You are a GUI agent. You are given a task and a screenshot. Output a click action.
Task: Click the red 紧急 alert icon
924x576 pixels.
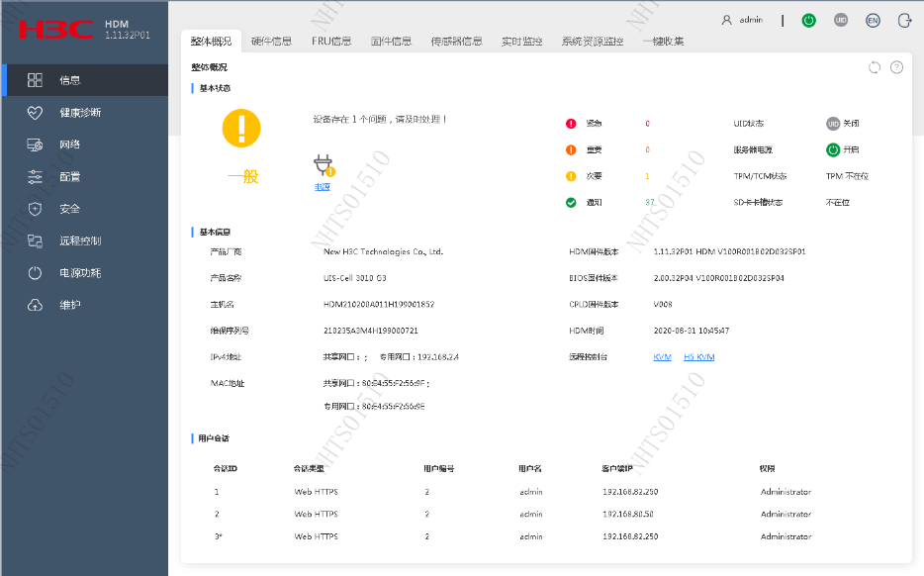click(571, 124)
